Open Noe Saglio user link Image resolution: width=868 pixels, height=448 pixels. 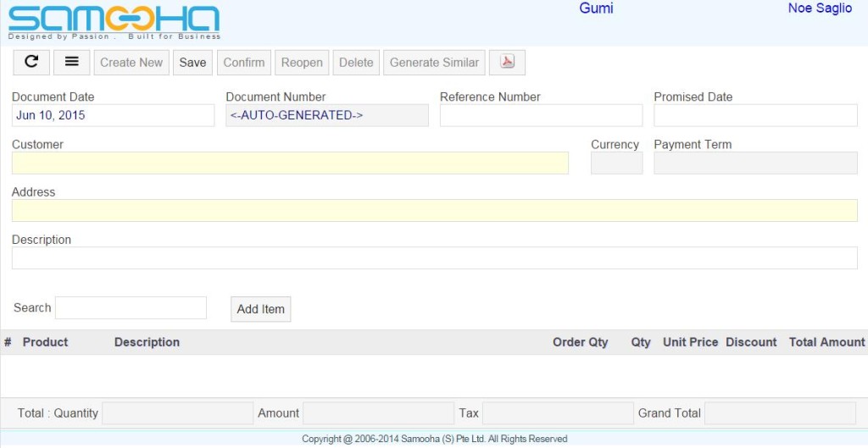[x=820, y=8]
